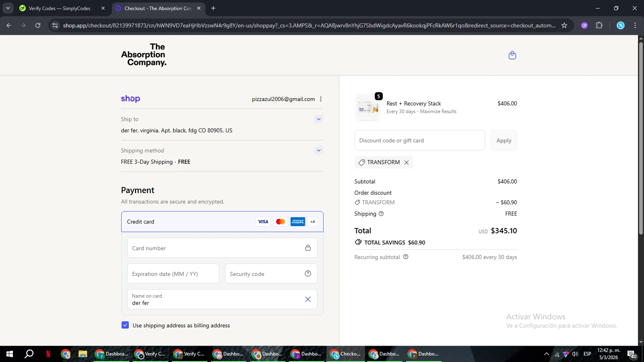
Task: Open account options three-dot menu beside email
Action: [x=321, y=99]
